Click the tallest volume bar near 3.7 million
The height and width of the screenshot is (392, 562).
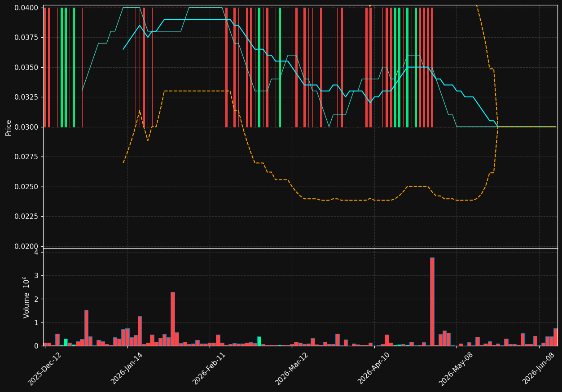point(432,302)
